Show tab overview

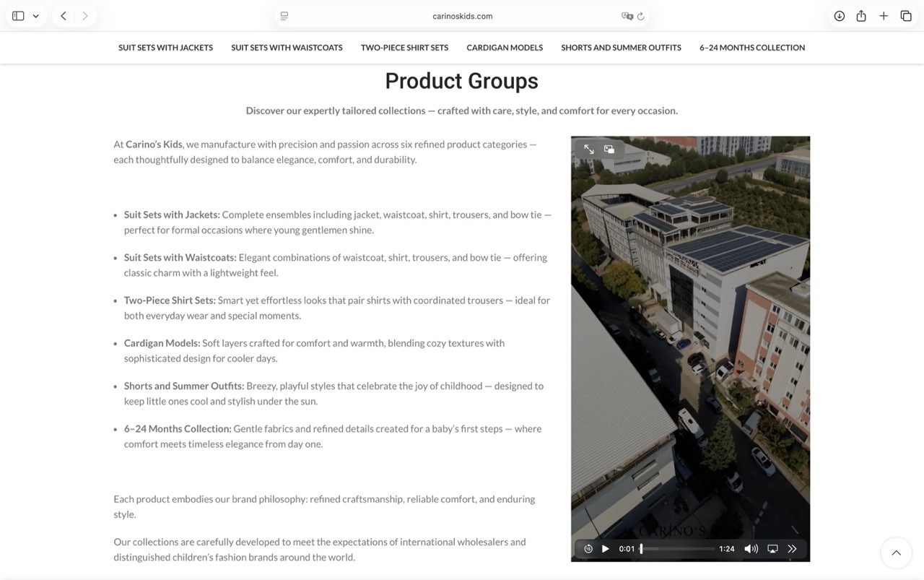(906, 16)
